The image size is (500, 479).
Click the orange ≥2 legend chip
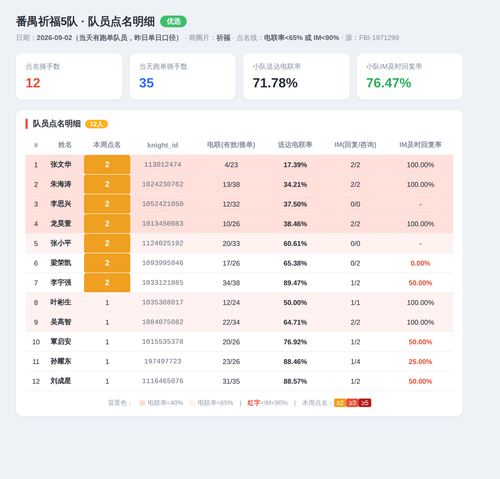pyautogui.click(x=340, y=403)
